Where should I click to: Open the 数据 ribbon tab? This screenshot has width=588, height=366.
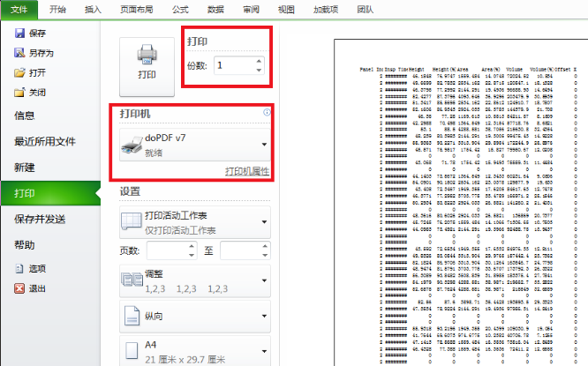pos(215,10)
